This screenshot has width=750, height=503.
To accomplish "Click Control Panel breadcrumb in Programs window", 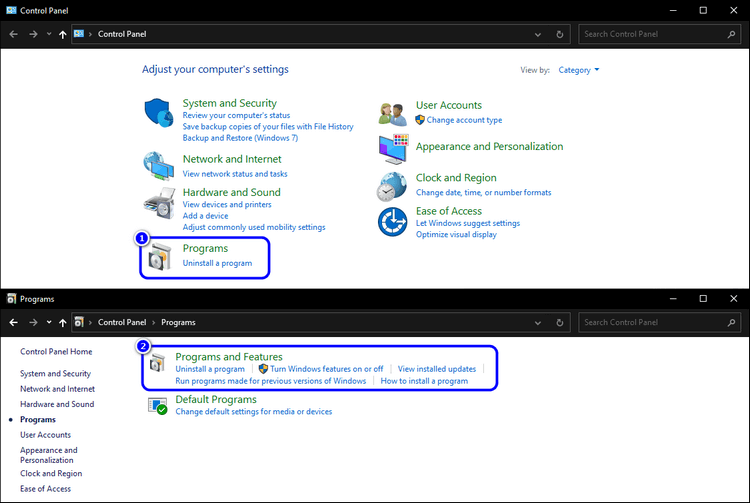I will (x=122, y=322).
